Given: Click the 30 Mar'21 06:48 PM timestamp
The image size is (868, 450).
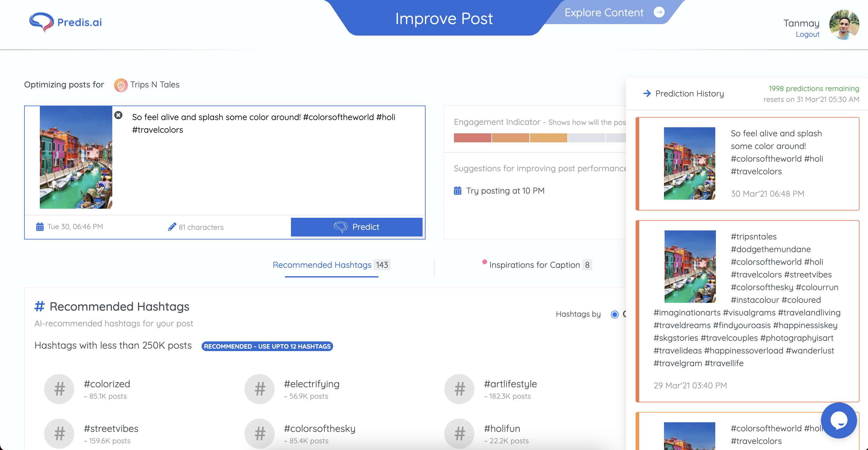Looking at the screenshot, I should [x=767, y=194].
